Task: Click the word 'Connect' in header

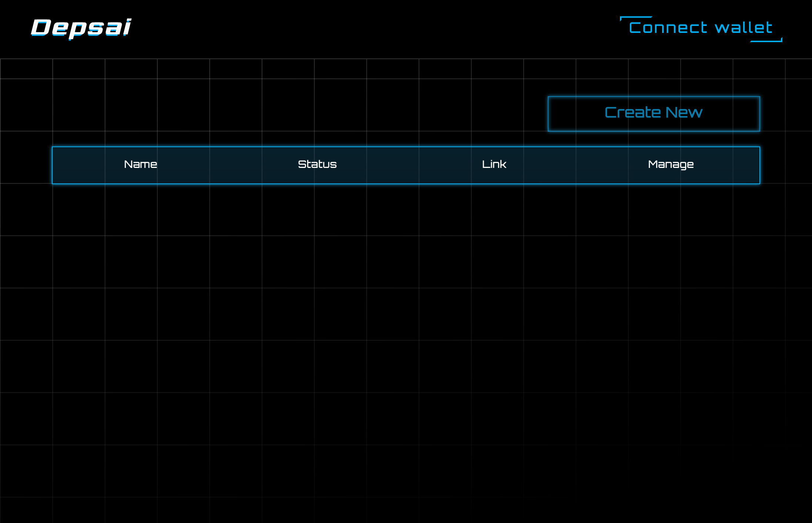Action: pos(668,28)
